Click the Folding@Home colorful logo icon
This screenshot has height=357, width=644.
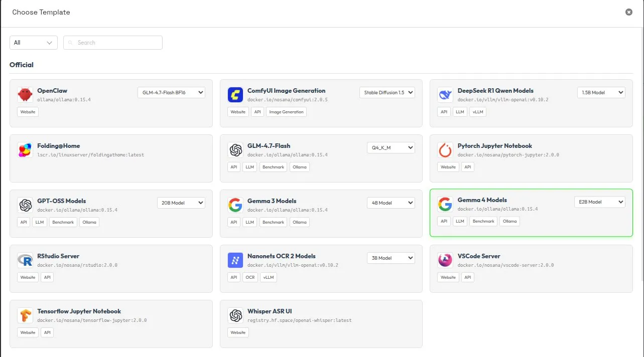coord(25,150)
